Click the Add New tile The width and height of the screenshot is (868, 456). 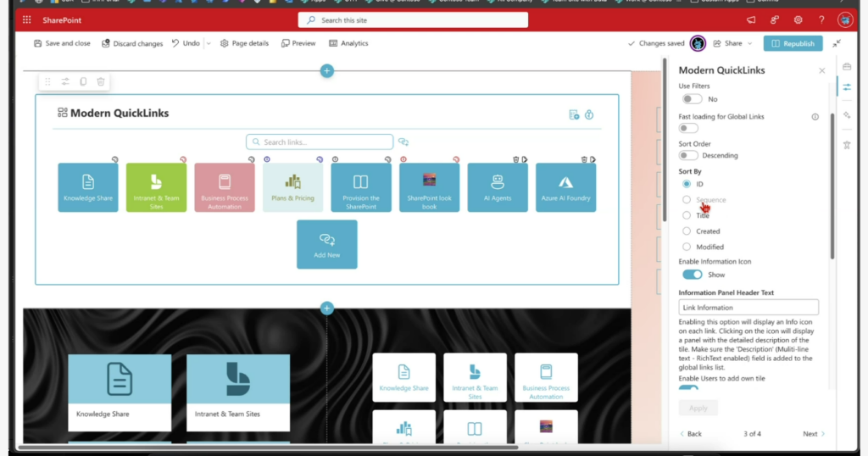tap(326, 245)
